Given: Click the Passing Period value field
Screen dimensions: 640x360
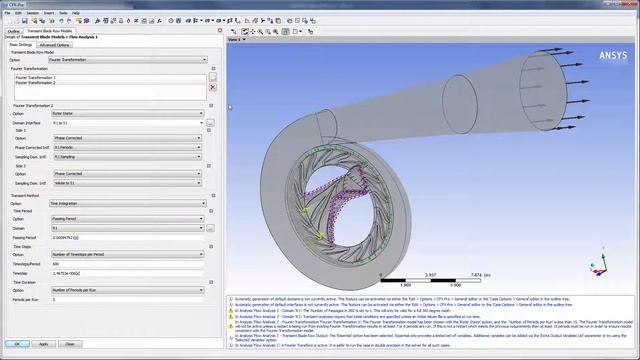Looking at the screenshot, I should (128, 238).
